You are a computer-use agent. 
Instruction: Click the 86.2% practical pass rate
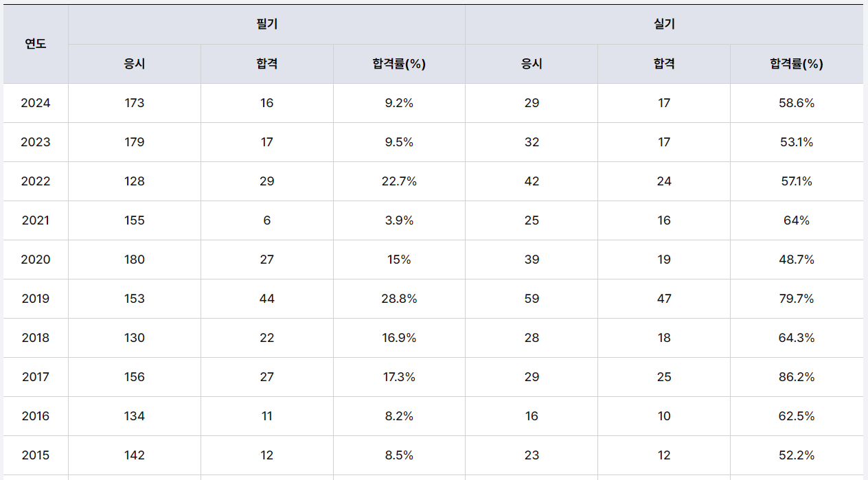[796, 377]
